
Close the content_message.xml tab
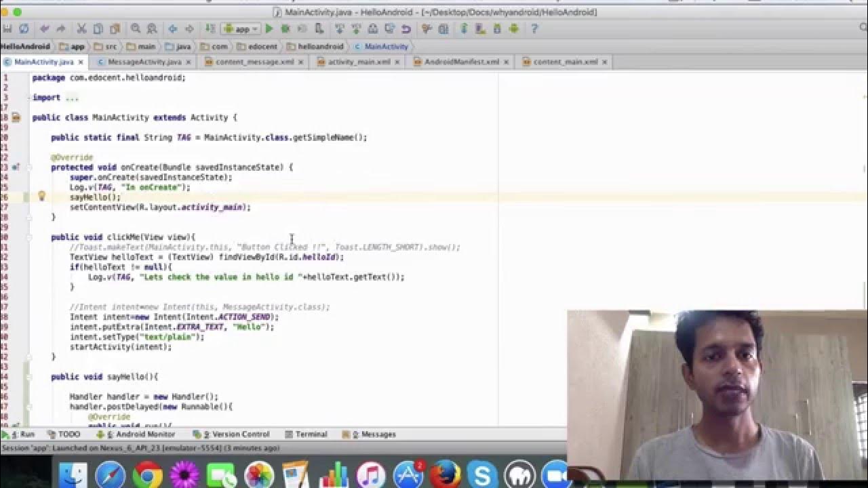click(301, 62)
